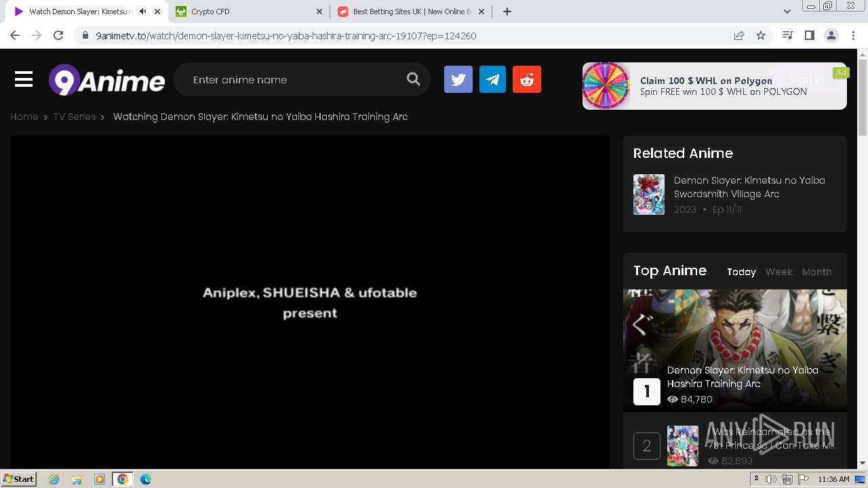Open Windows Media Player from taskbar

100,479
